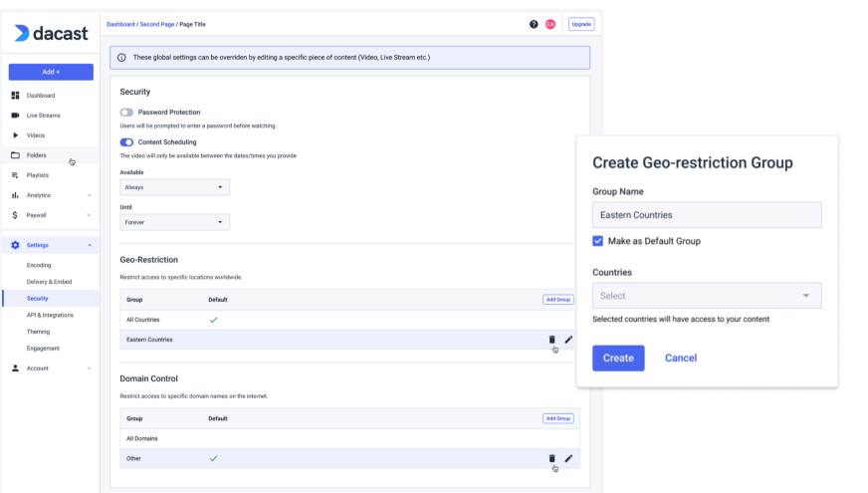Click the Add + button
This screenshot has width=868, height=493.
(51, 72)
